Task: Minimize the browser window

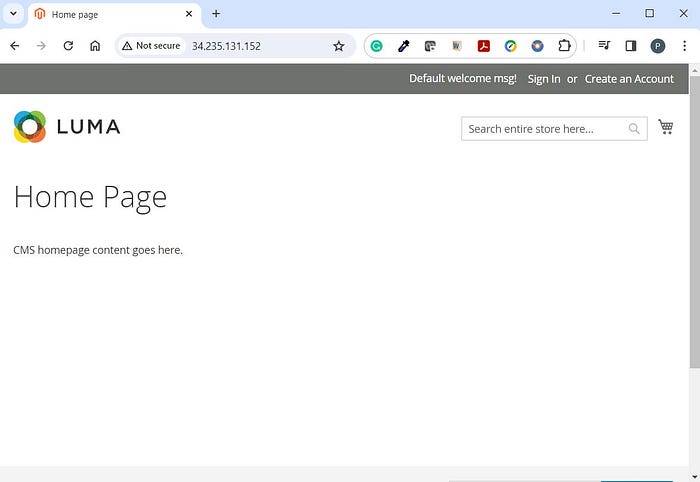Action: point(616,13)
